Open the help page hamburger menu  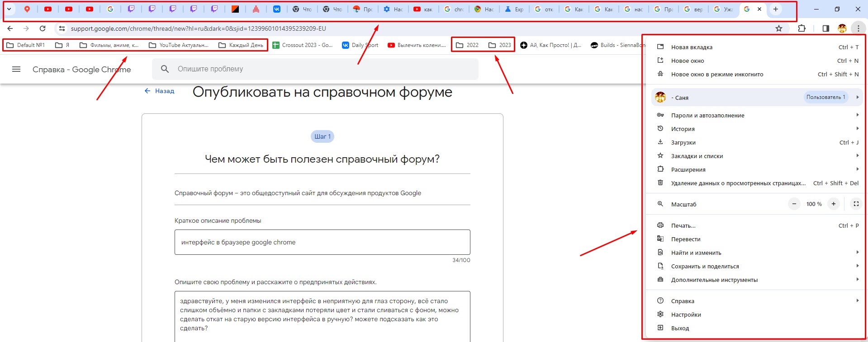(16, 69)
